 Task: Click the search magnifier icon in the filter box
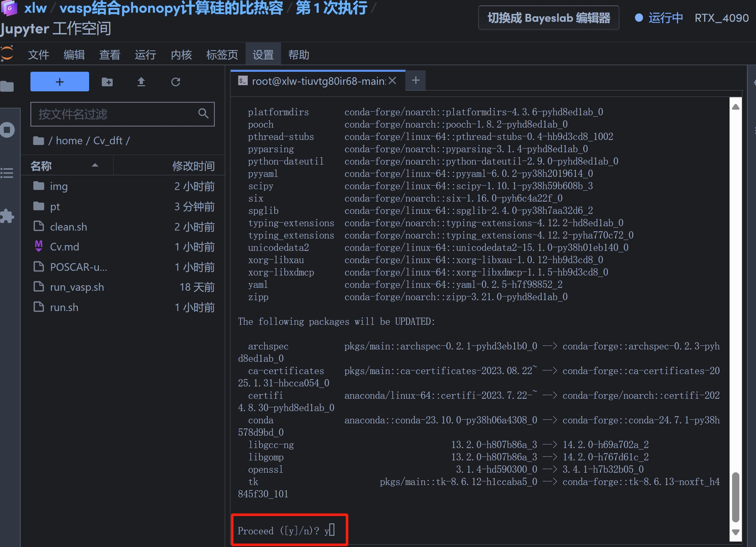(204, 114)
